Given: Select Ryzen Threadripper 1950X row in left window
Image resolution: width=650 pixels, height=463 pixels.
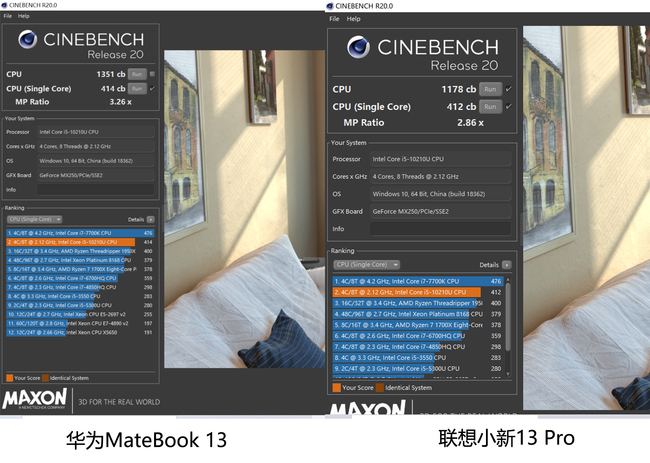Looking at the screenshot, I should pyautogui.click(x=80, y=251).
